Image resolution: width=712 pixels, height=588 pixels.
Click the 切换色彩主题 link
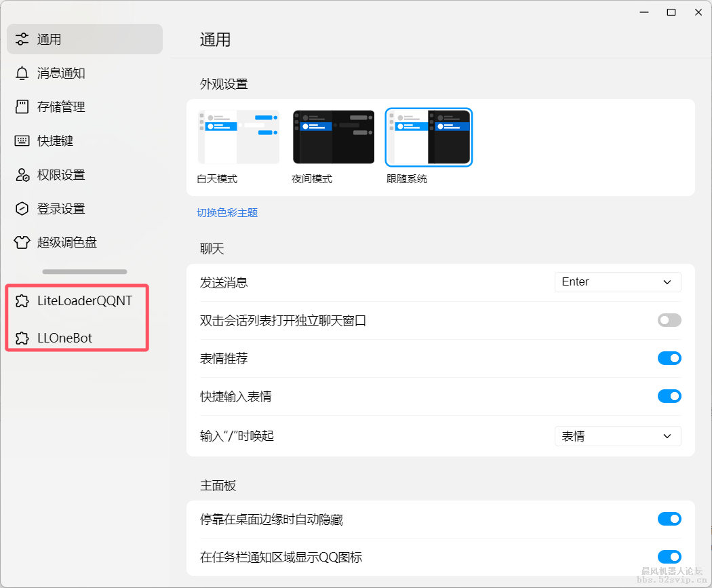(226, 212)
